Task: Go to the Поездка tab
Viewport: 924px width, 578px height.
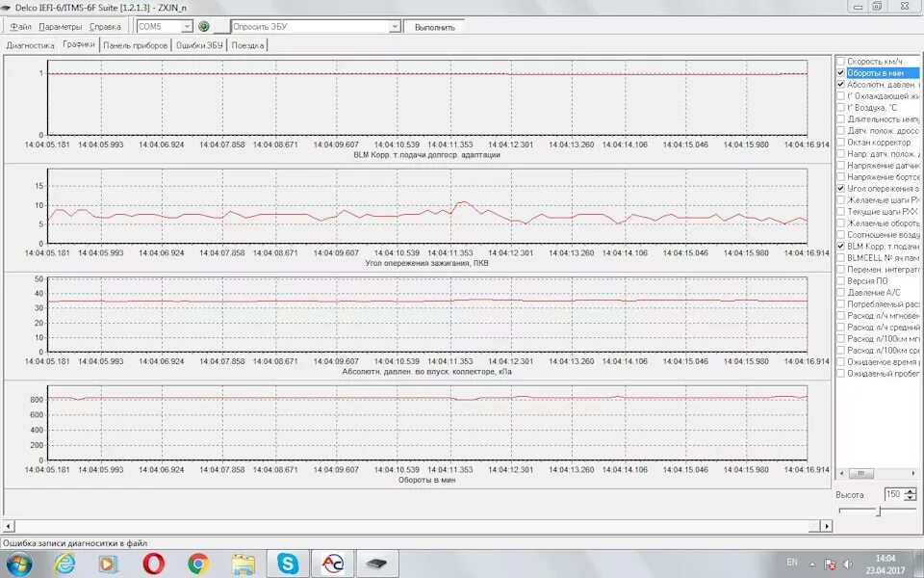Action: pos(247,45)
